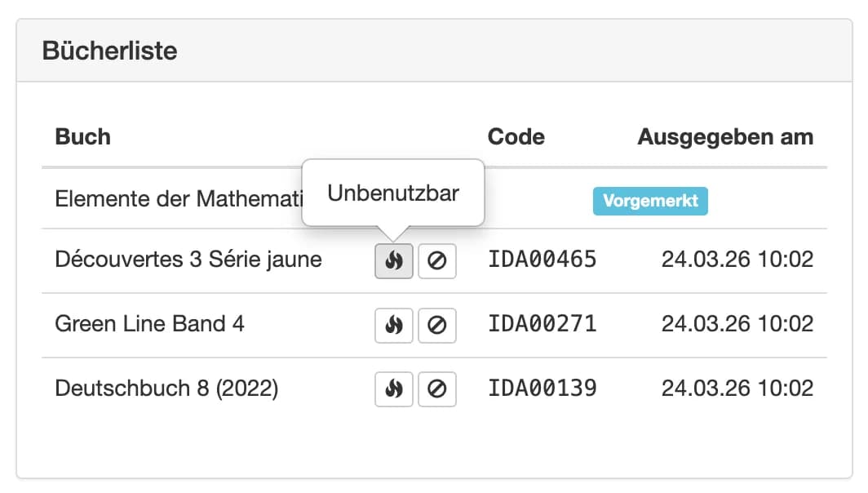Click the Bücherliste panel header
Screen dimensions: 868x493
(x=110, y=50)
